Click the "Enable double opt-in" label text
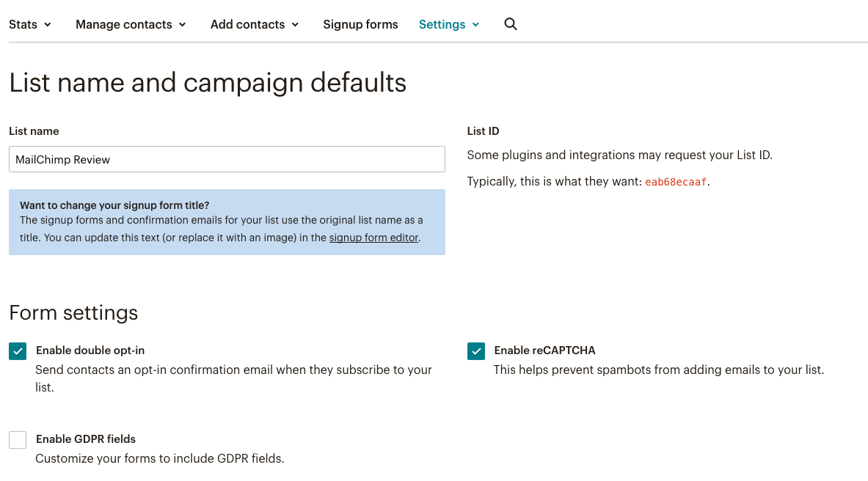The height and width of the screenshot is (481, 868). click(x=90, y=350)
